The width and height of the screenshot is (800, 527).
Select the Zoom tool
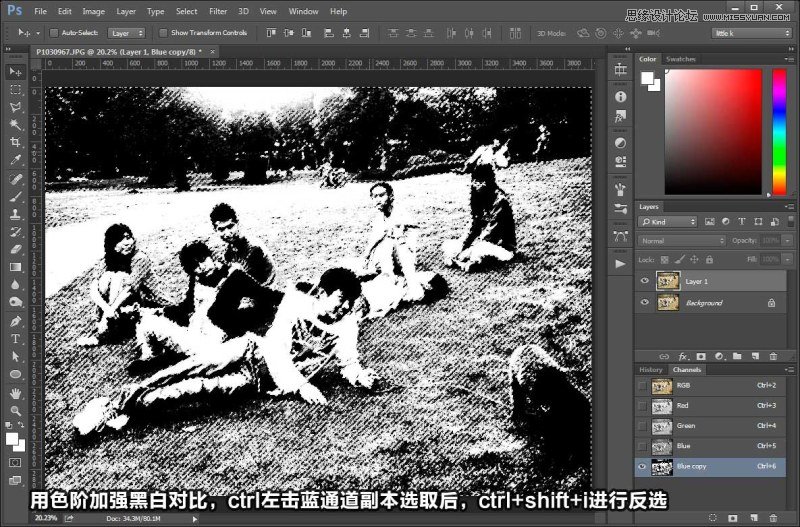pyautogui.click(x=15, y=411)
